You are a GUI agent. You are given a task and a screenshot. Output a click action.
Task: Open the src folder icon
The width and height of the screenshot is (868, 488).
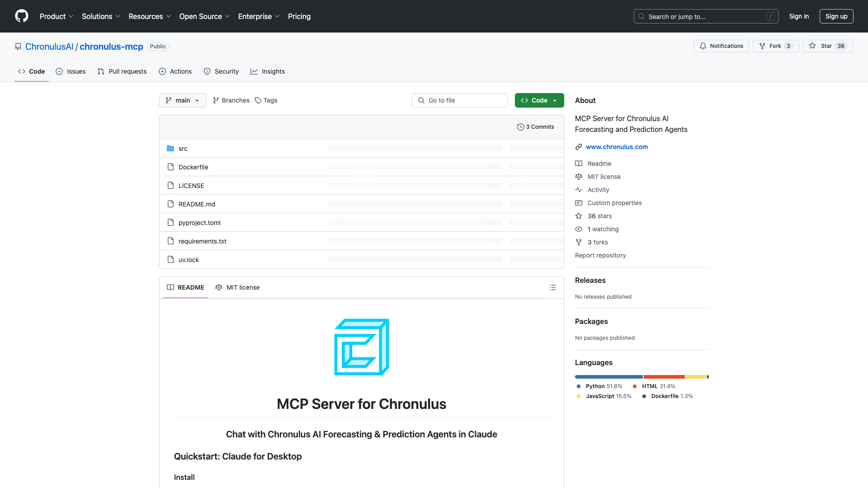170,148
